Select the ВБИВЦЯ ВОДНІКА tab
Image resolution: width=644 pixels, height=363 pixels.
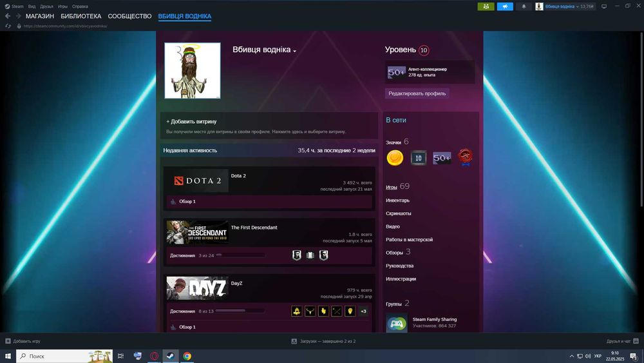(x=185, y=16)
